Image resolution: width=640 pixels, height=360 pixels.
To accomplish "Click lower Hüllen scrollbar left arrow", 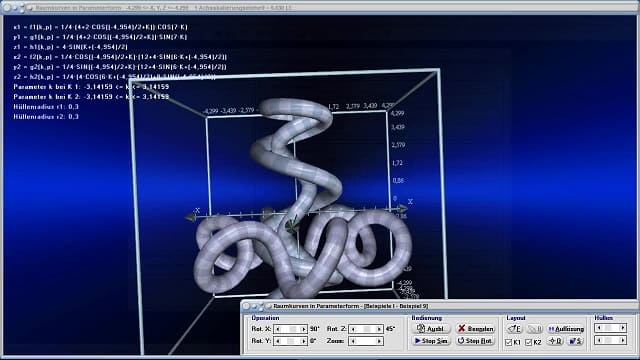I will [599, 340].
